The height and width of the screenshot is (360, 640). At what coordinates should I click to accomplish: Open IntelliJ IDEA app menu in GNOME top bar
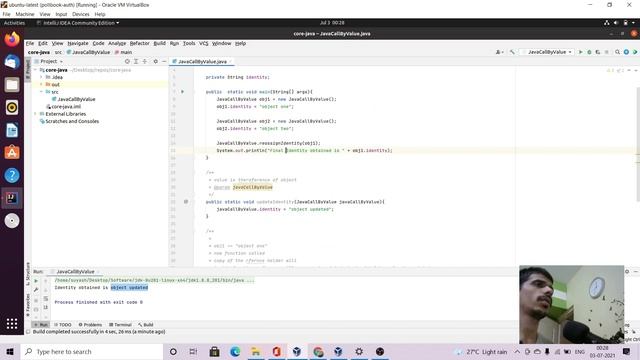[x=78, y=23]
